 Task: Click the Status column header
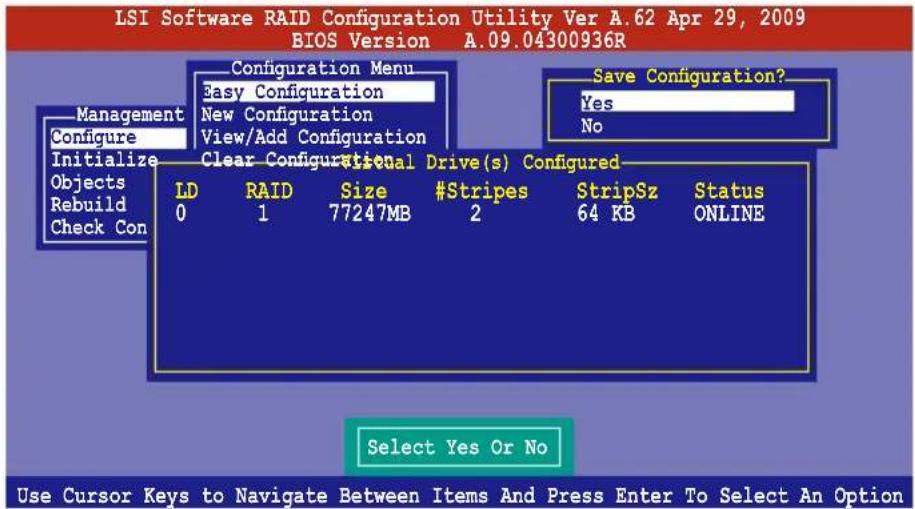tap(729, 191)
